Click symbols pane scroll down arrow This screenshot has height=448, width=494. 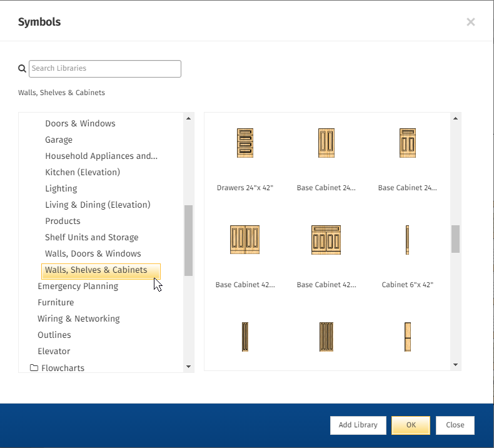point(456,365)
